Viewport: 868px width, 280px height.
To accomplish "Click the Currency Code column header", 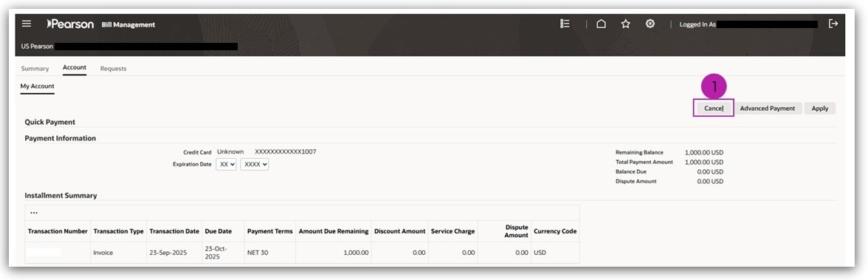I will click(555, 231).
